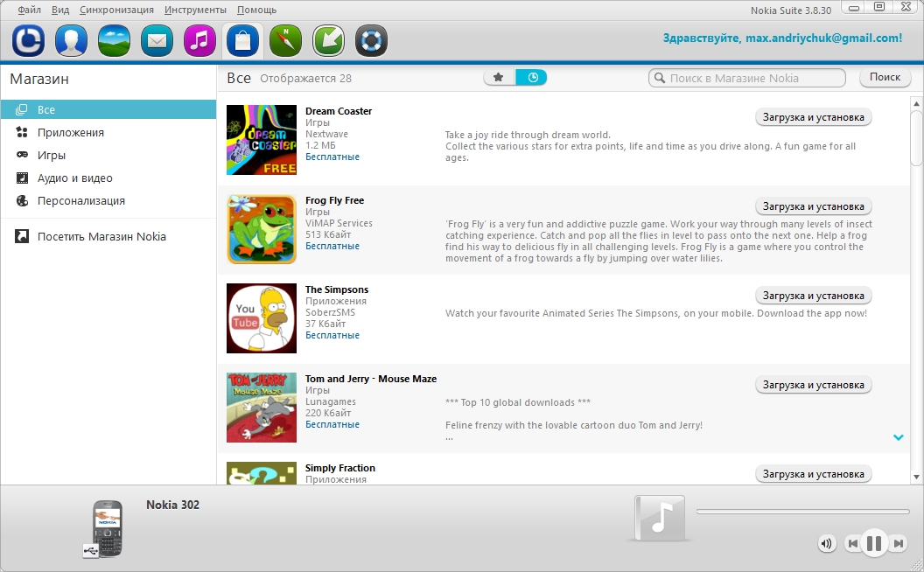Open the Инструменты menu
Screen dimensions: 924x572
coord(195,10)
